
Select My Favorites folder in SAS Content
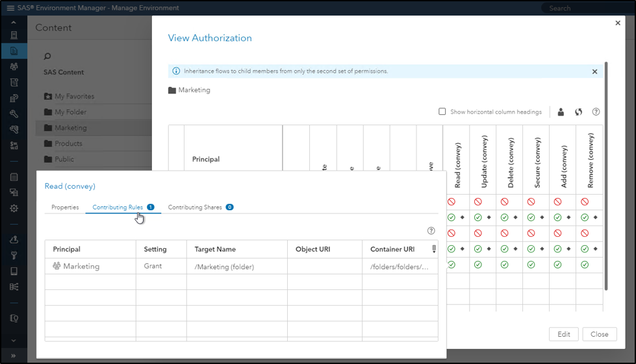click(x=74, y=96)
